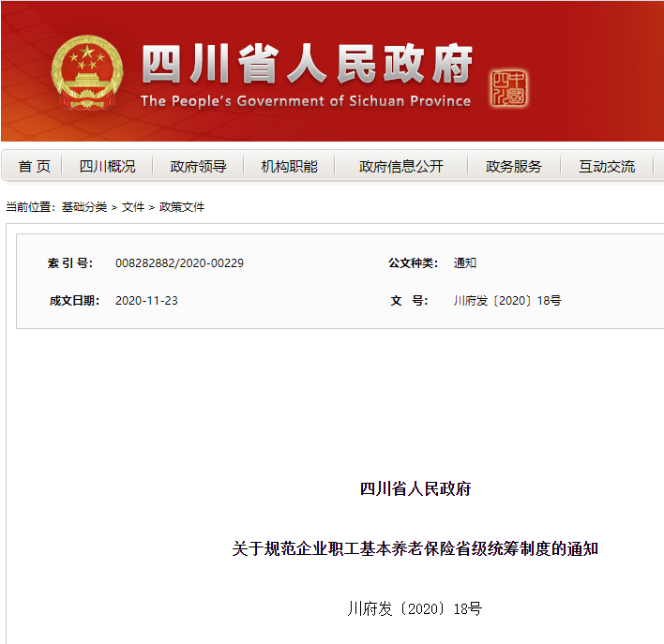Click the English site name in banner
664x644 pixels.
306,101
